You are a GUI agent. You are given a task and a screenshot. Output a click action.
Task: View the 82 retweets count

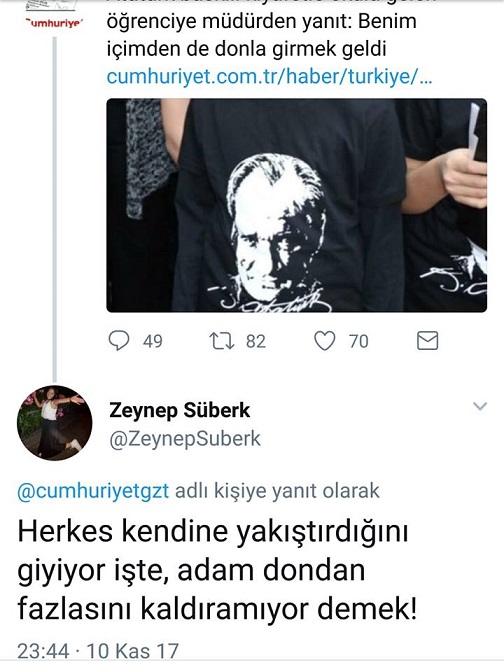256,342
